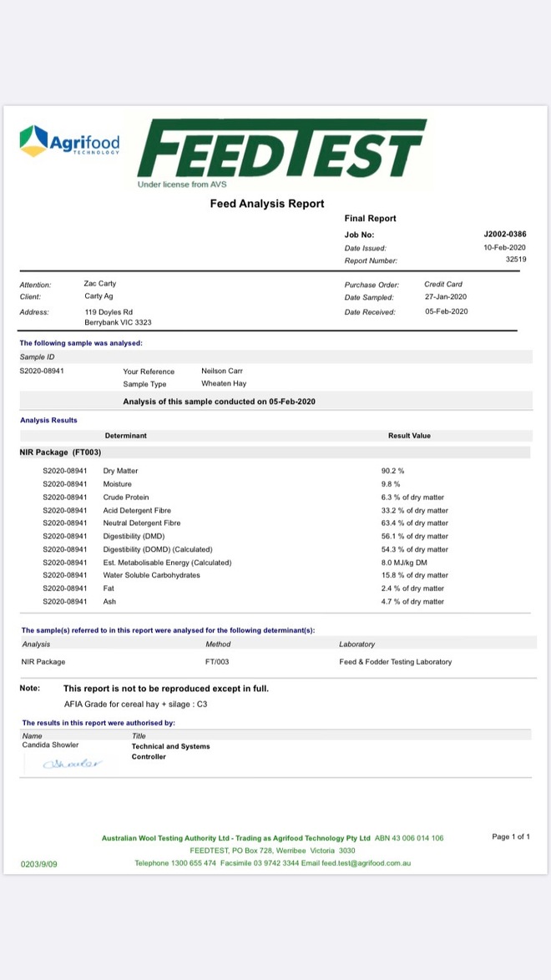The width and height of the screenshot is (551, 980).
Task: Click the Neutral Detergent Fibre label
Action: coord(142,523)
